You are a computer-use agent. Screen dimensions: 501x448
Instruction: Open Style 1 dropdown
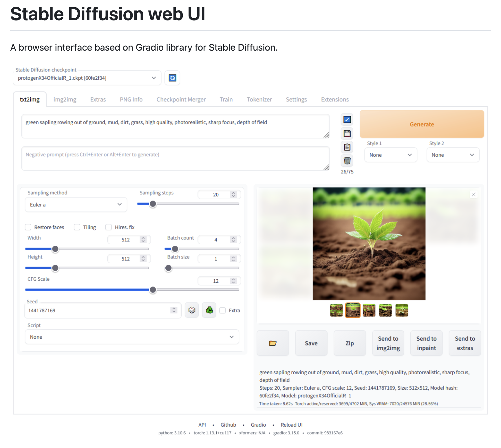pos(391,155)
